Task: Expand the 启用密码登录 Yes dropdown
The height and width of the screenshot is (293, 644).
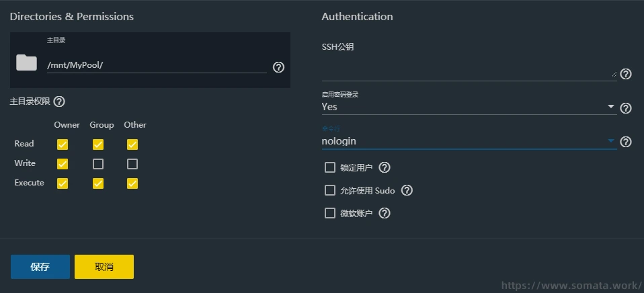Action: pos(469,107)
